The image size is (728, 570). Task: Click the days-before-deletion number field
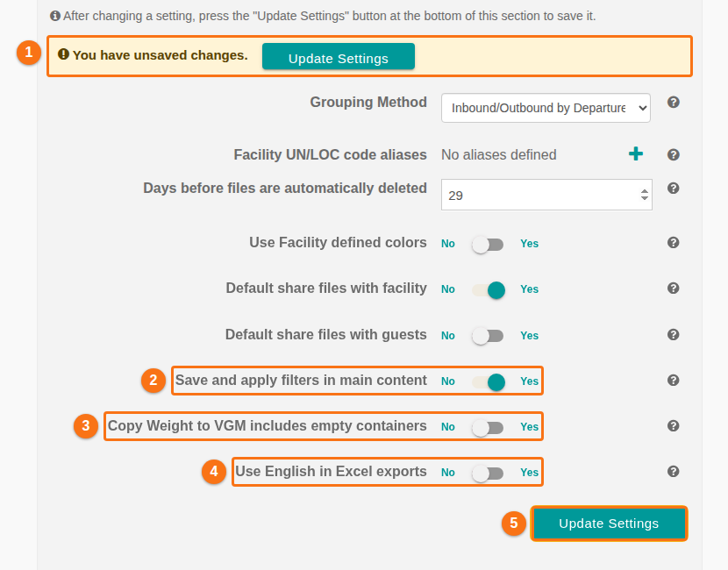(x=546, y=195)
